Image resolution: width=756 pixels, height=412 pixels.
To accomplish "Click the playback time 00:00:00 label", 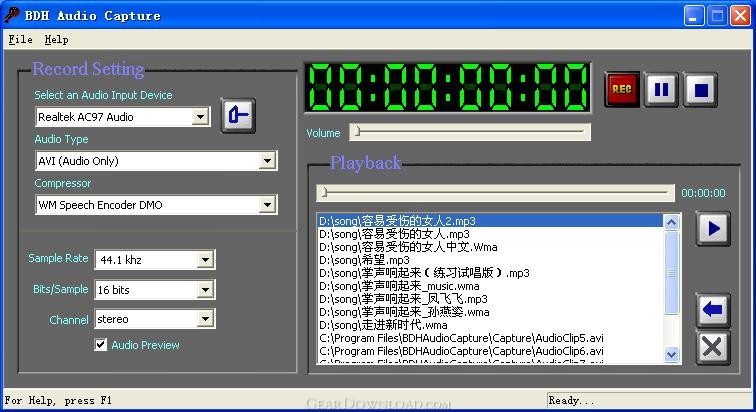I will tap(703, 193).
